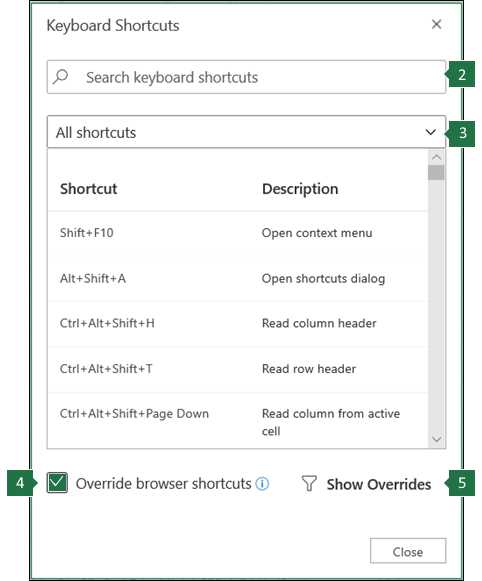Click the shortcut list scrollbar thumb
482x581 pixels.
(x=436, y=173)
